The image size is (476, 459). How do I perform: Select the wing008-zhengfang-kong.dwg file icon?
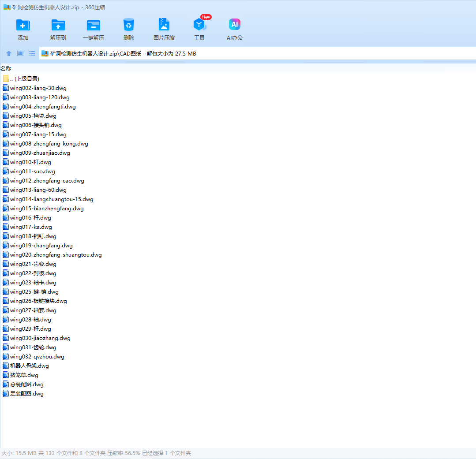click(6, 143)
